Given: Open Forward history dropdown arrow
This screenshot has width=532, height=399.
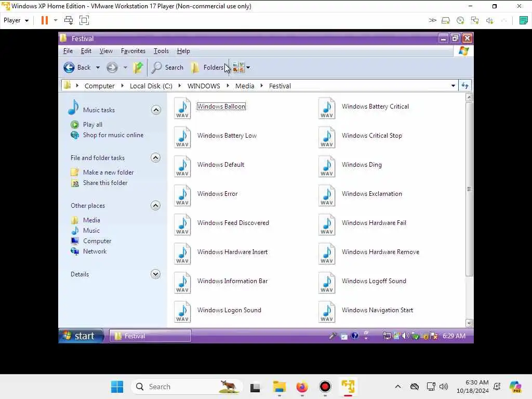Looking at the screenshot, I should click(x=125, y=68).
